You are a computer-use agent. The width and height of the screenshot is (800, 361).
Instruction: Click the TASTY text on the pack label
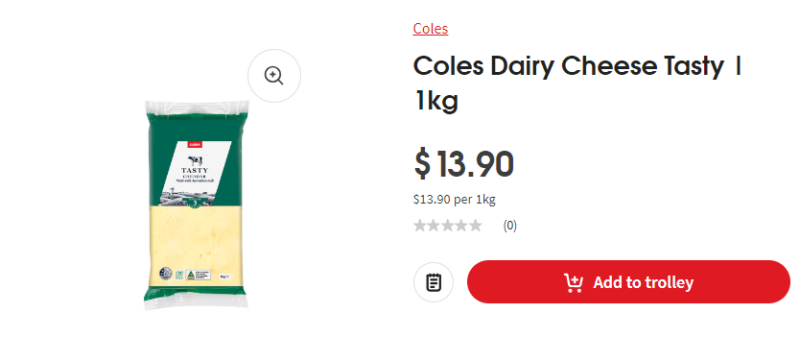click(194, 171)
